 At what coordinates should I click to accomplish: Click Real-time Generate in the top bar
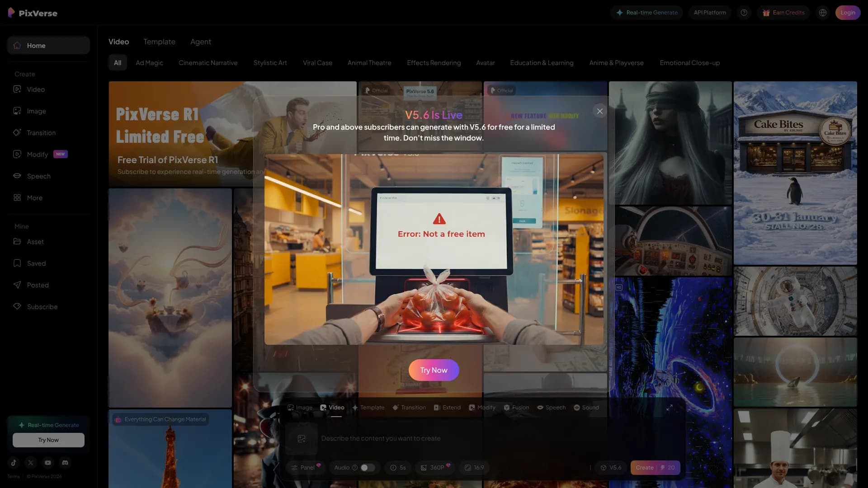pos(646,13)
